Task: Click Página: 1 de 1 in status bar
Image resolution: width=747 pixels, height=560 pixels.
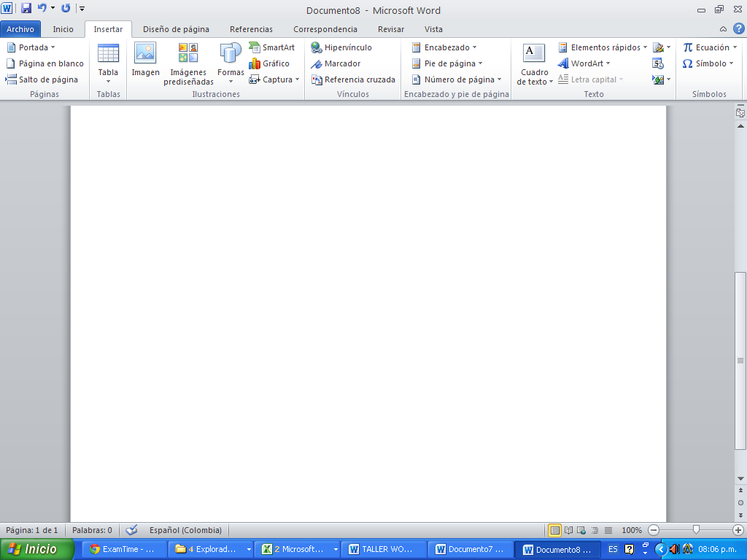Action: pos(32,530)
